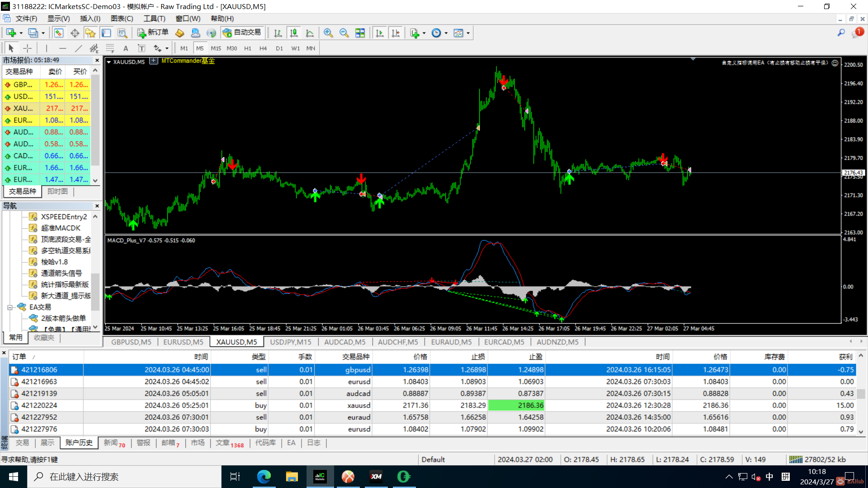Select the crosshair cursor tool

(28, 48)
